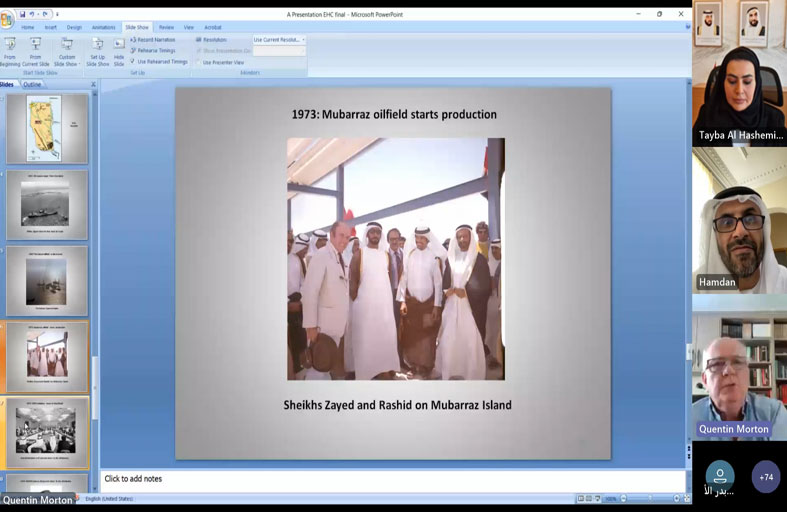Toggle Use Rehearsed Timings checkbox
This screenshot has height=512, width=787.
134,61
